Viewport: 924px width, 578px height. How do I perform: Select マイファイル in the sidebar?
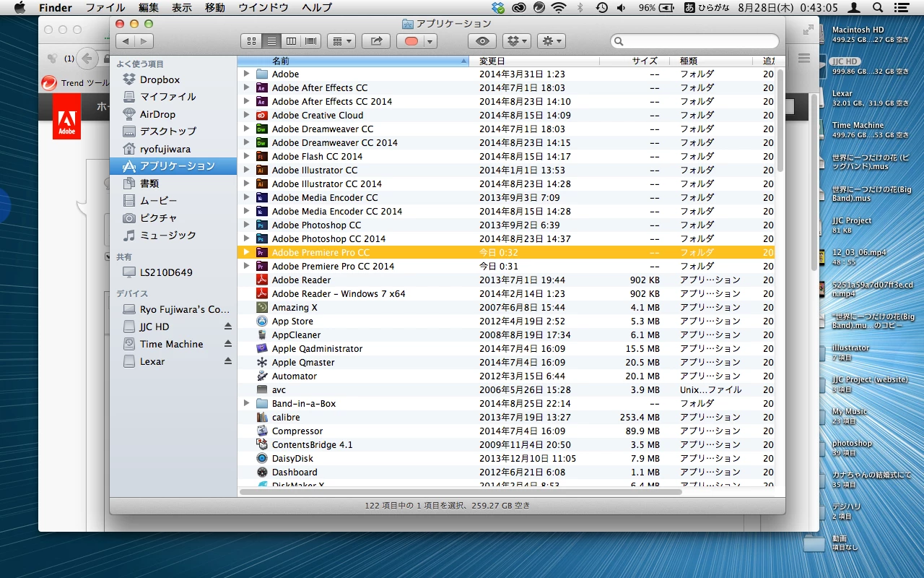pyautogui.click(x=167, y=97)
